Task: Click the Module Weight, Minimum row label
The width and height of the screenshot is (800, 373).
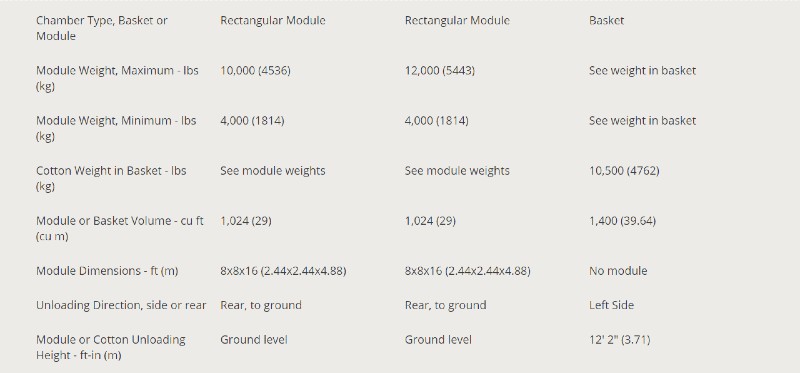Action: click(116, 128)
